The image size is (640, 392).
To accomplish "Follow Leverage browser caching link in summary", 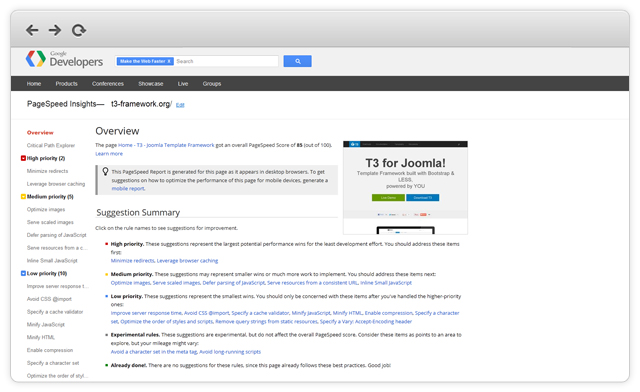I will tap(187, 261).
